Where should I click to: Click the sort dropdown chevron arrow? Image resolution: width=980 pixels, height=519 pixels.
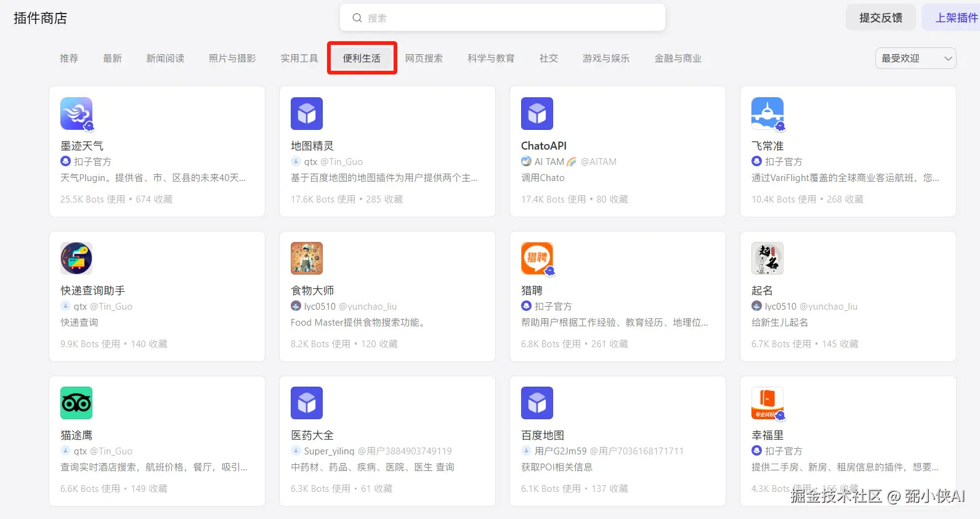[948, 58]
